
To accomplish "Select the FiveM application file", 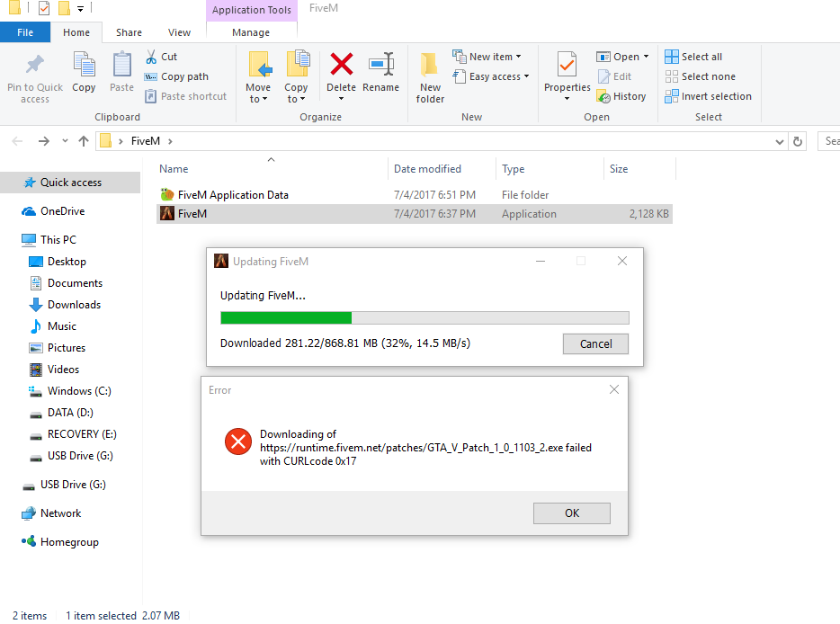I will tap(414, 214).
